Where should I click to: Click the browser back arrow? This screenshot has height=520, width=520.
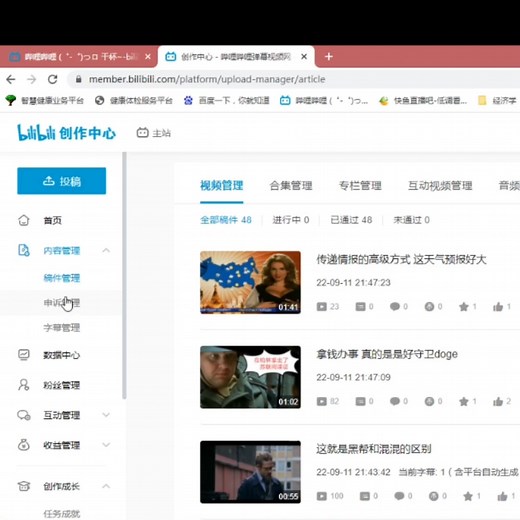coord(11,79)
